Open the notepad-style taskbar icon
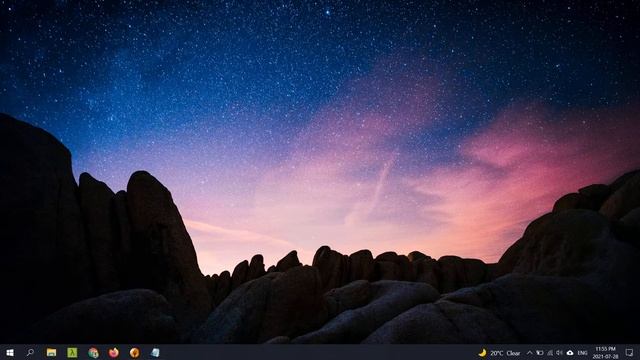The height and width of the screenshot is (360, 640). click(x=155, y=352)
